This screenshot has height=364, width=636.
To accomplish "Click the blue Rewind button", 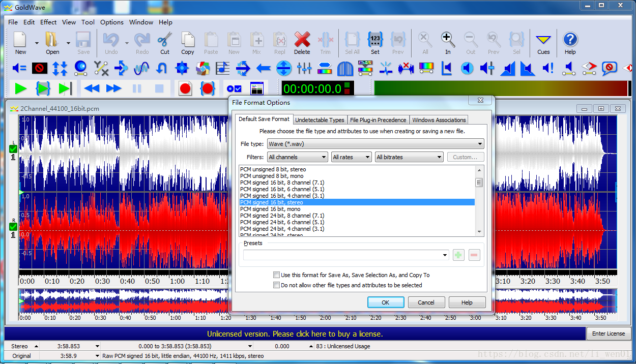I will 92,88.
